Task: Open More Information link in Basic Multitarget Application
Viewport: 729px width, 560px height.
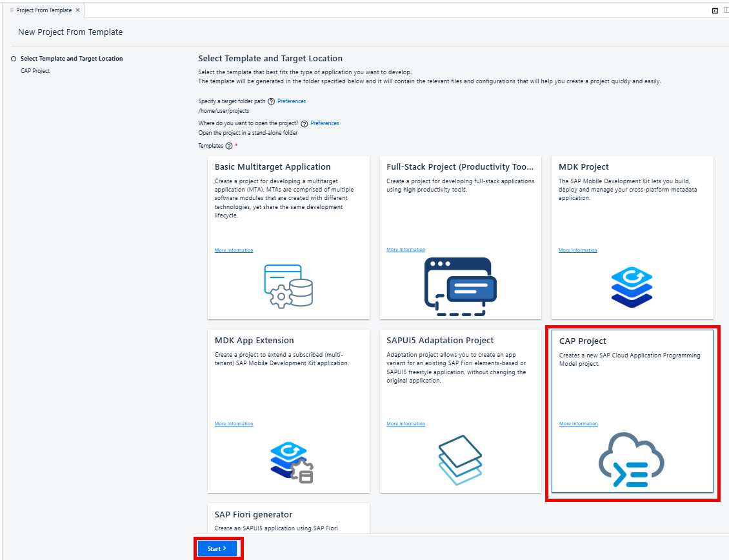Action: point(234,250)
